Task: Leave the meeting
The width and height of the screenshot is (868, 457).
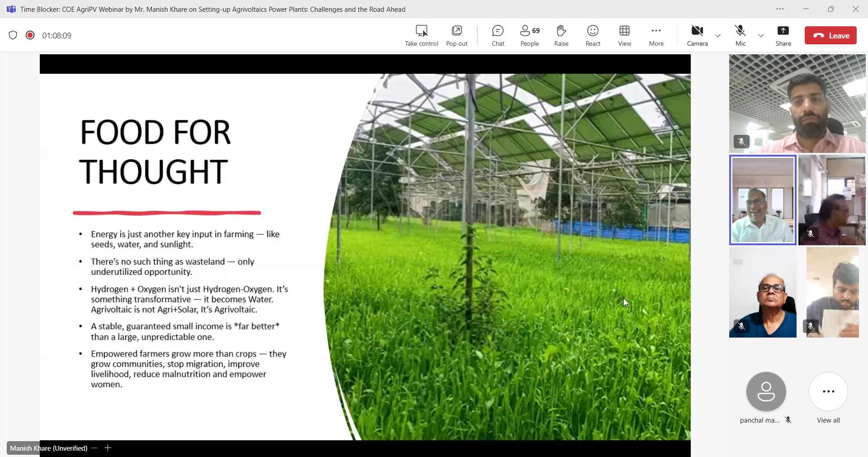Action: point(830,36)
